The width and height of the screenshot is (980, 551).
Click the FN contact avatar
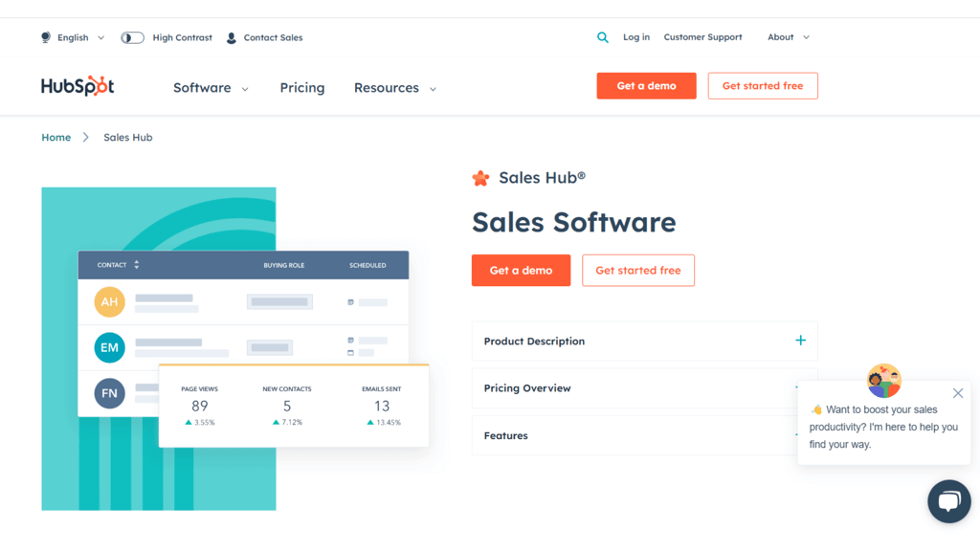click(x=109, y=393)
